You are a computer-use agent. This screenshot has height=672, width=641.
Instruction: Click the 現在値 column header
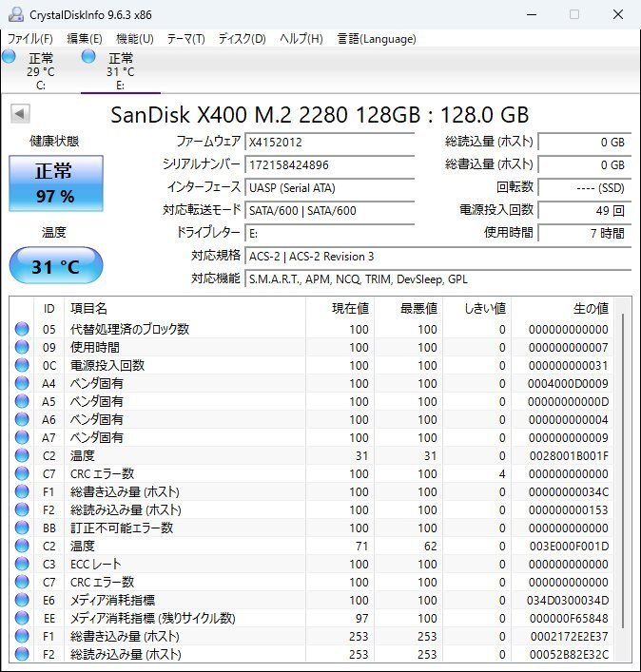coord(340,308)
